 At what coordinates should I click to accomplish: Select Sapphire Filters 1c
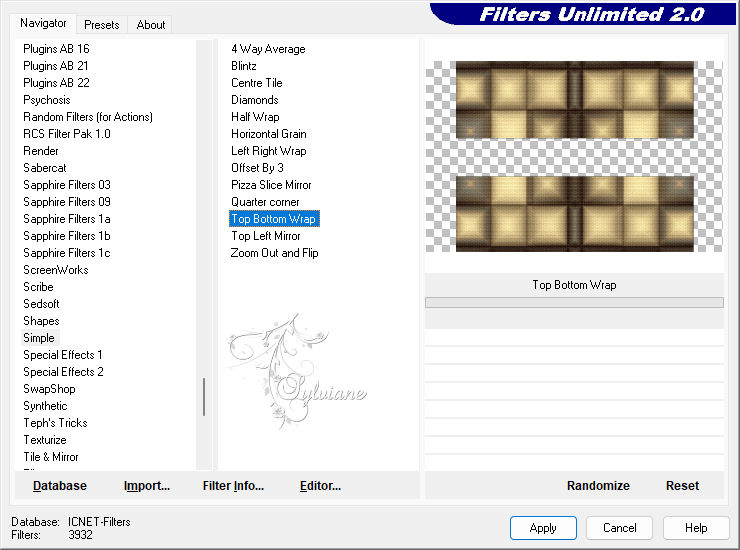click(67, 253)
